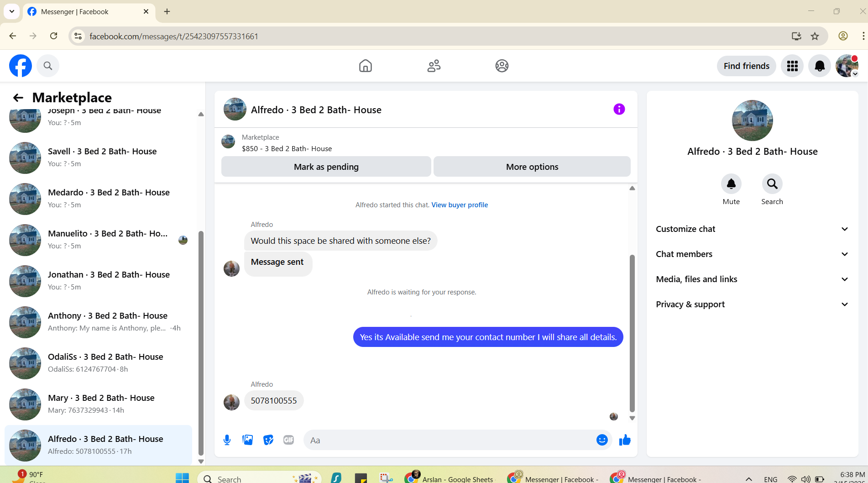This screenshot has width=868, height=483.
Task: Open the account profile picture menu
Action: [847, 66]
